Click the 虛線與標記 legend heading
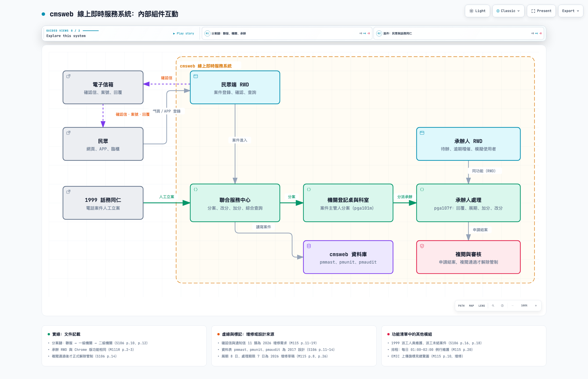 pyautogui.click(x=248, y=334)
